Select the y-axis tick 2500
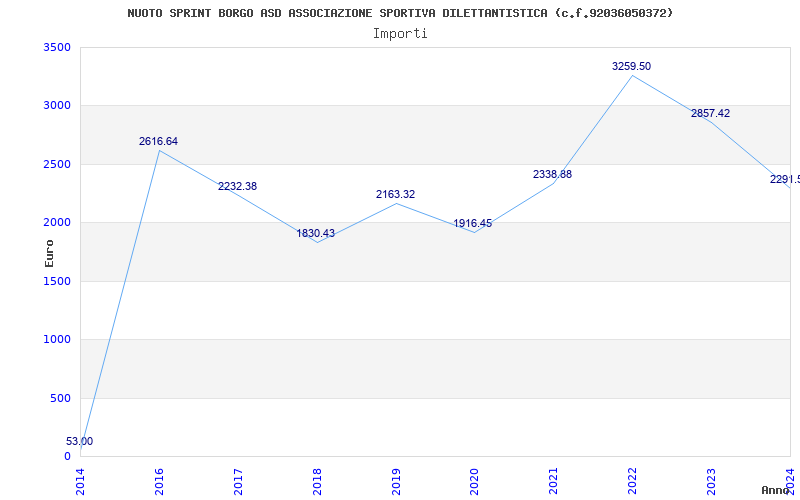Image resolution: width=800 pixels, height=500 pixels. [58, 164]
